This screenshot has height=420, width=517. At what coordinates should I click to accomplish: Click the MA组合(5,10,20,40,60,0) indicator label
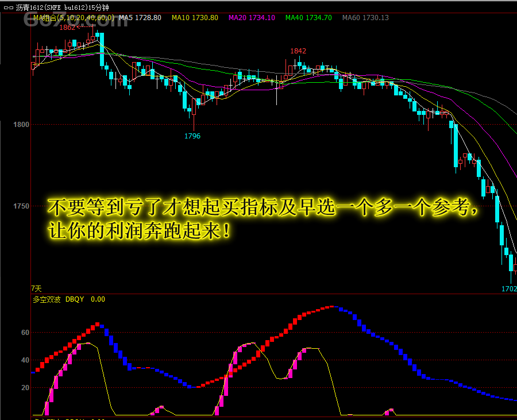(74, 18)
